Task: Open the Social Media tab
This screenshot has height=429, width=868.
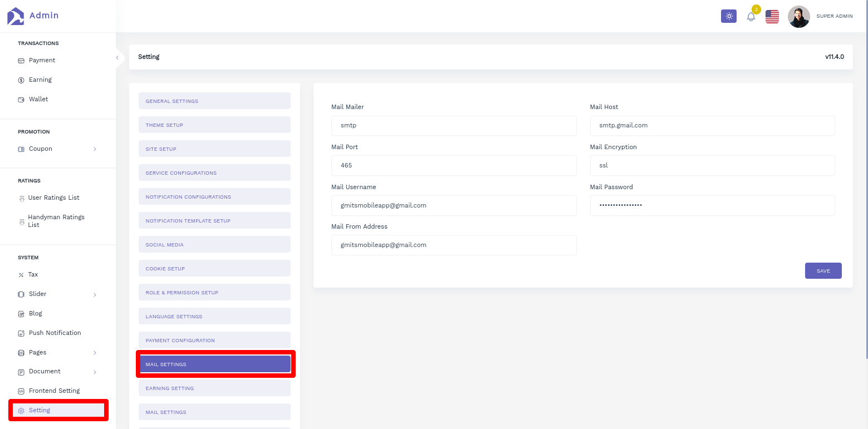Action: (x=214, y=244)
